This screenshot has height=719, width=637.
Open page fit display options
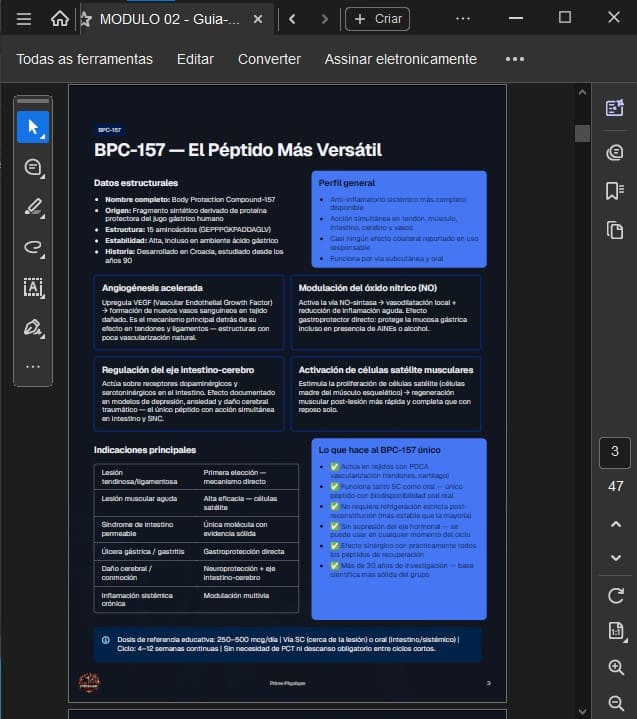click(616, 631)
